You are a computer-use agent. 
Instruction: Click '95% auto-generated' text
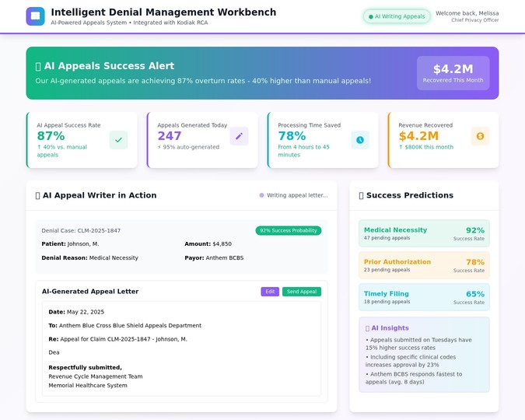tap(188, 147)
